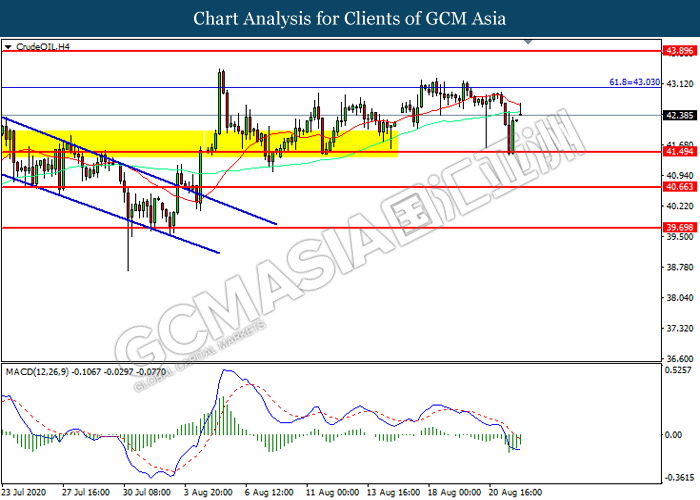Click the 3 Aug 20:00 time label
The height and width of the screenshot is (500, 700).
[x=208, y=492]
